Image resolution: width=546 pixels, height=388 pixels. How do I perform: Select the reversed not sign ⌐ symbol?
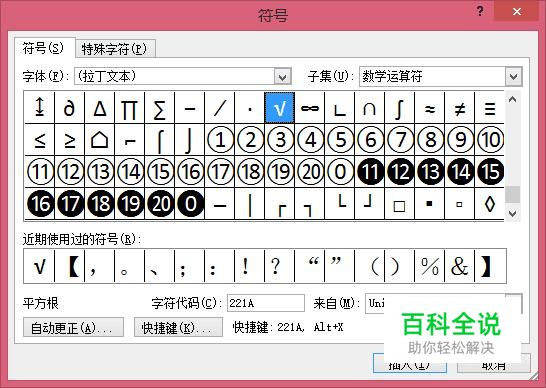tap(130, 140)
